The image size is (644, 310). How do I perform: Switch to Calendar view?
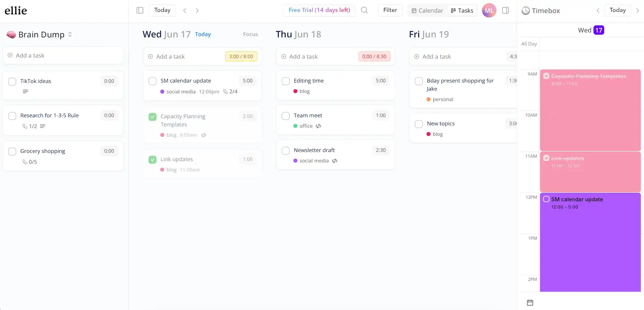(x=427, y=10)
